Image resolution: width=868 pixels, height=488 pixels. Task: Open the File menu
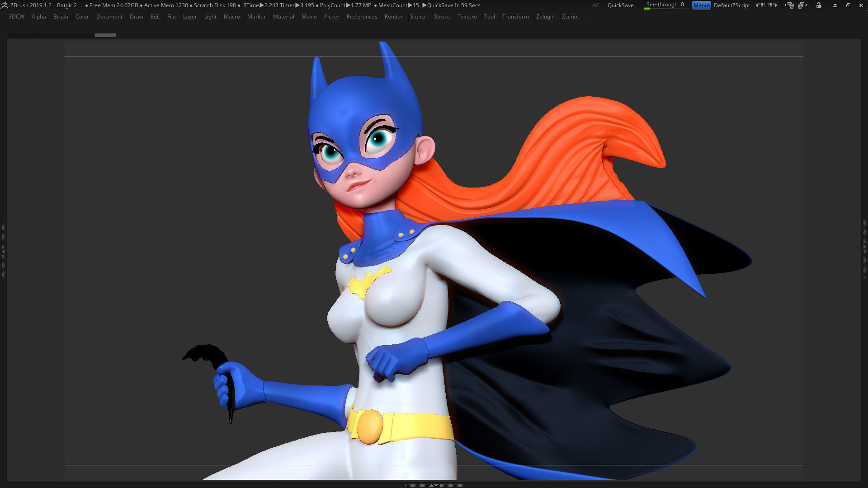tap(171, 17)
